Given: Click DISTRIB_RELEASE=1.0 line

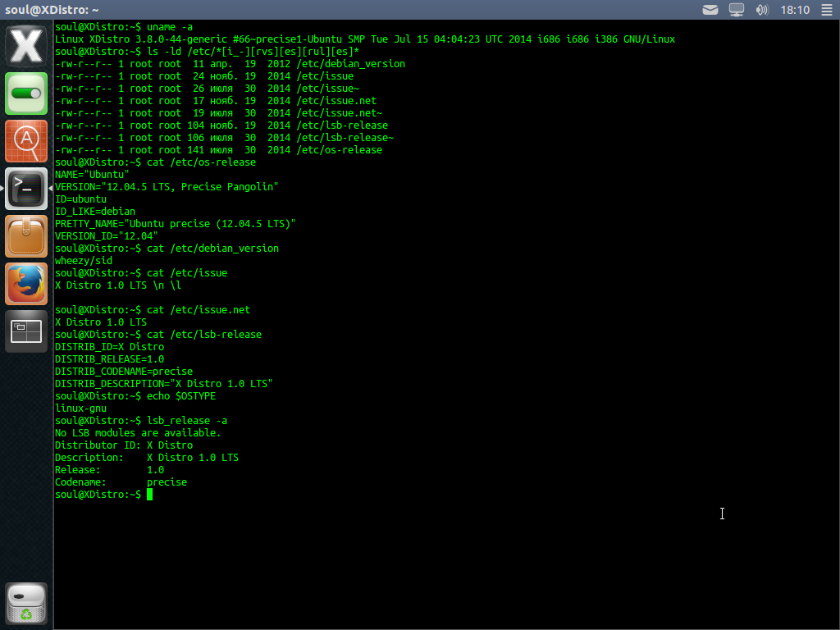Looking at the screenshot, I should click(x=109, y=359).
